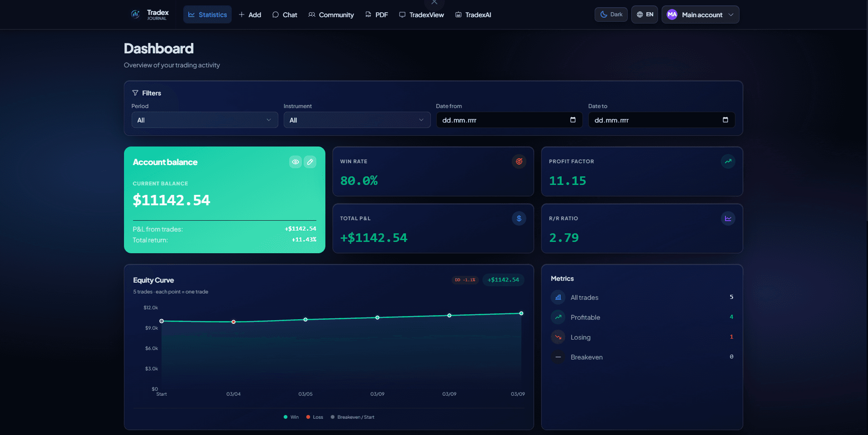
Task: Select the trend arrow icon on Profit Factor card
Action: click(x=728, y=161)
